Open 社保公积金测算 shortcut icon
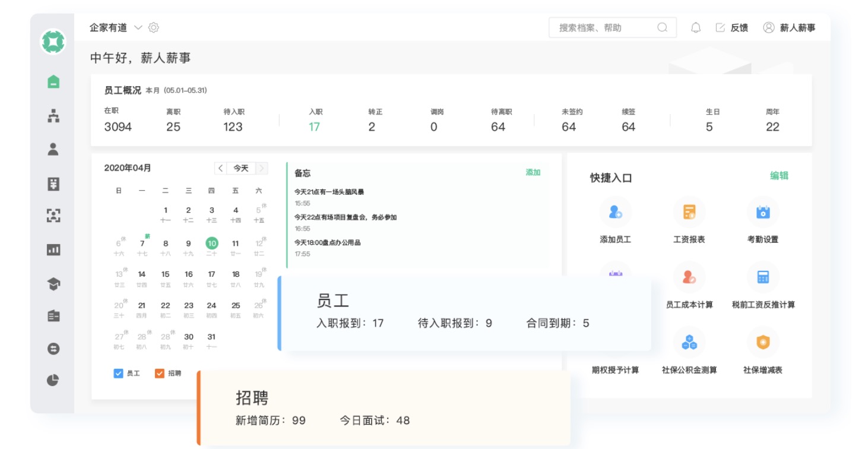The height and width of the screenshot is (449, 868). (689, 343)
